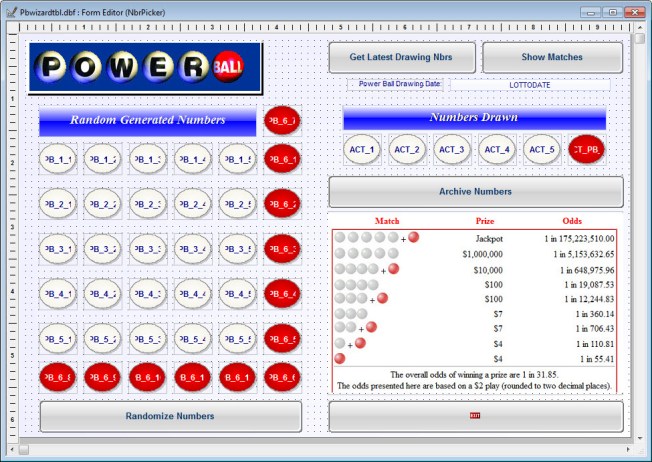Select the PB_2_1 white ball
Screen dimensions: 652x462
pyautogui.click(x=58, y=204)
